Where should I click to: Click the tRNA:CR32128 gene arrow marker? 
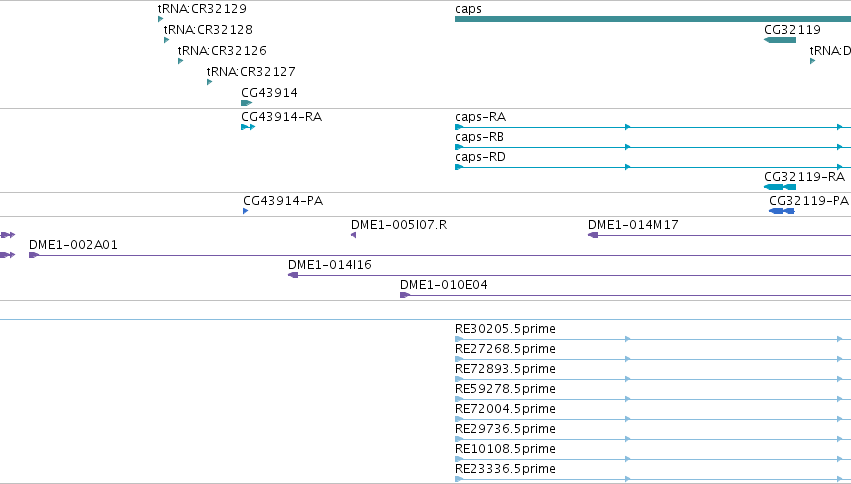[x=166, y=40]
